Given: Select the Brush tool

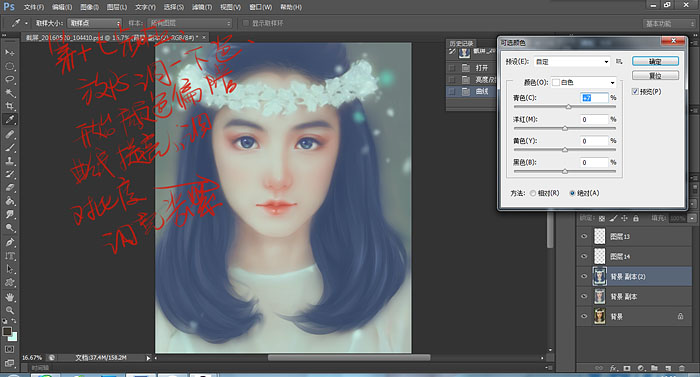Looking at the screenshot, I should pos(10,147).
